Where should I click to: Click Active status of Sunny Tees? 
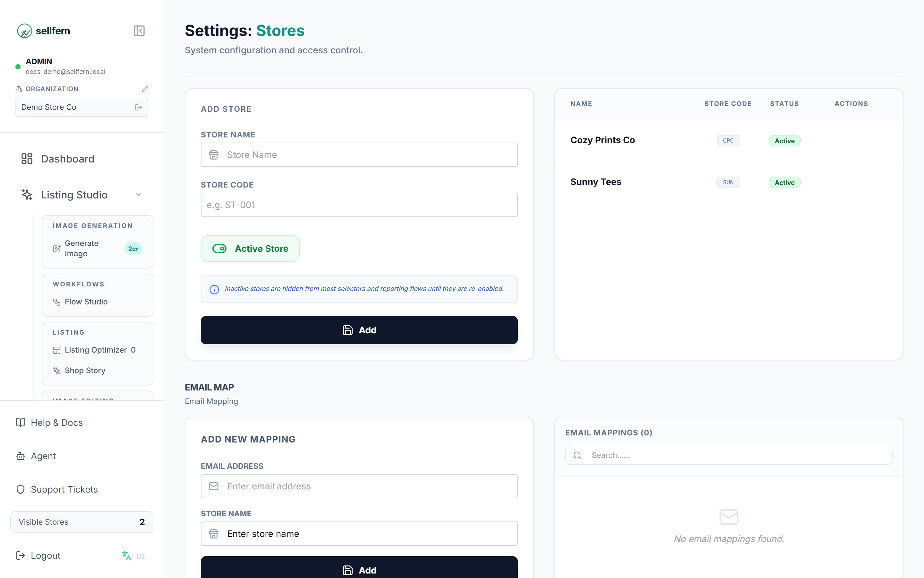784,182
